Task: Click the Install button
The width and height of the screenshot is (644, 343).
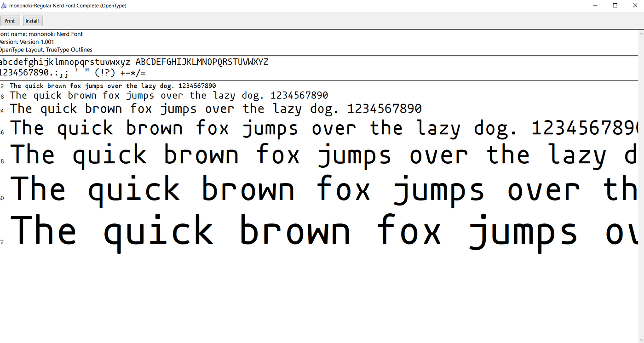Action: click(x=32, y=21)
